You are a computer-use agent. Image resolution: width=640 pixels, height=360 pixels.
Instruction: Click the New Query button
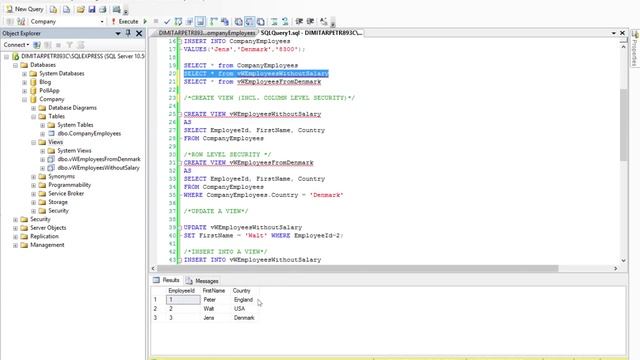[24, 9]
